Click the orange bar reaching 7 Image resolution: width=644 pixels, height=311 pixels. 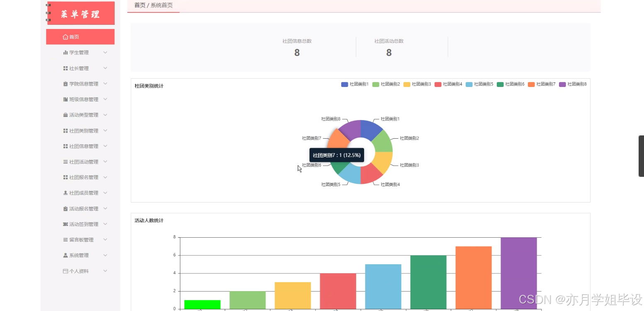click(474, 277)
